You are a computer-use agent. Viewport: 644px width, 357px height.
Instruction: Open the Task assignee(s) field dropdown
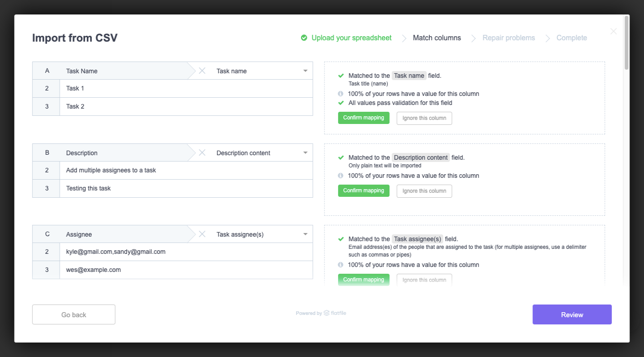tap(305, 234)
